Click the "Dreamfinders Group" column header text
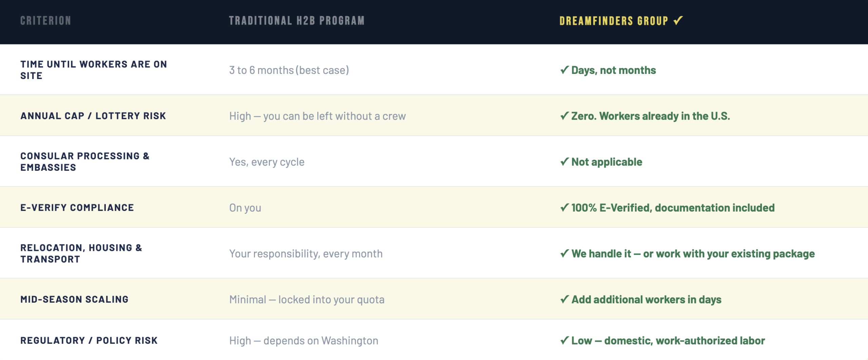868x360 pixels. point(613,21)
